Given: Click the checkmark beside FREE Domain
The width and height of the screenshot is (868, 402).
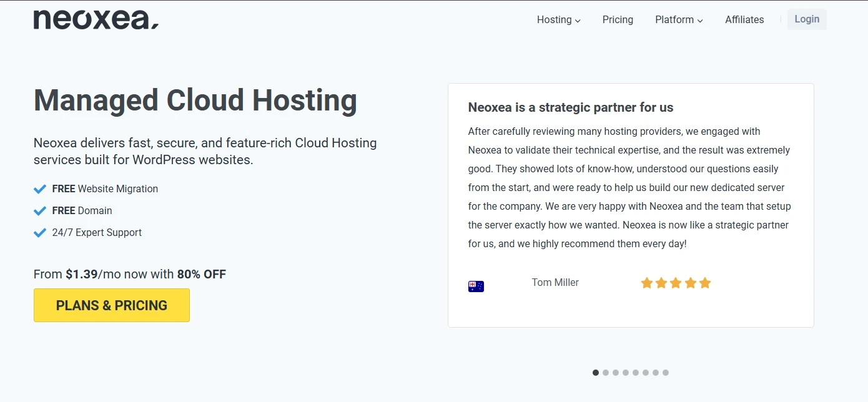Looking at the screenshot, I should pyautogui.click(x=40, y=210).
